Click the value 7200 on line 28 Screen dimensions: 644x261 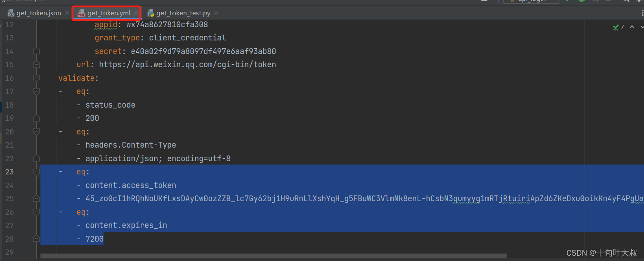click(x=94, y=239)
